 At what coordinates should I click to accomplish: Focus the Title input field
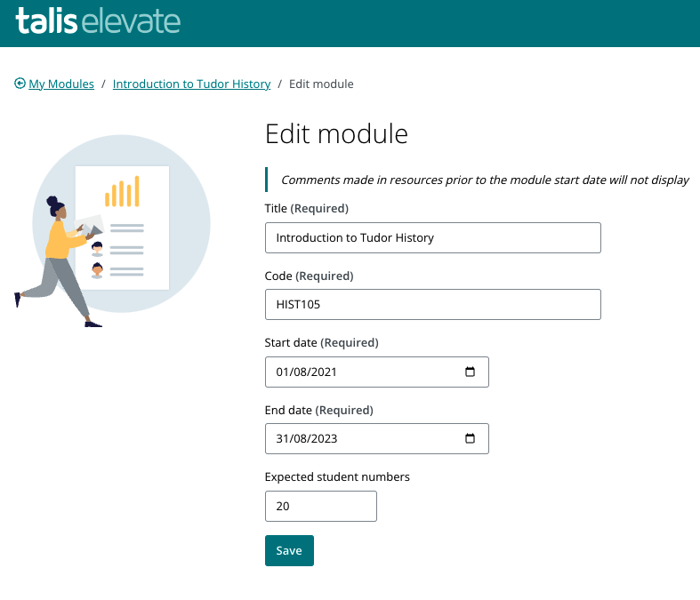pos(433,237)
